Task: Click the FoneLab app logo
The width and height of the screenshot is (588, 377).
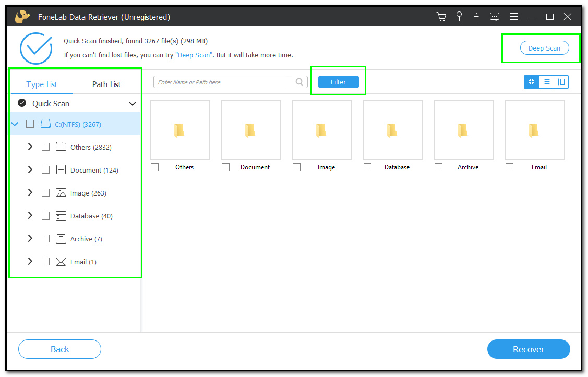Action: click(22, 17)
